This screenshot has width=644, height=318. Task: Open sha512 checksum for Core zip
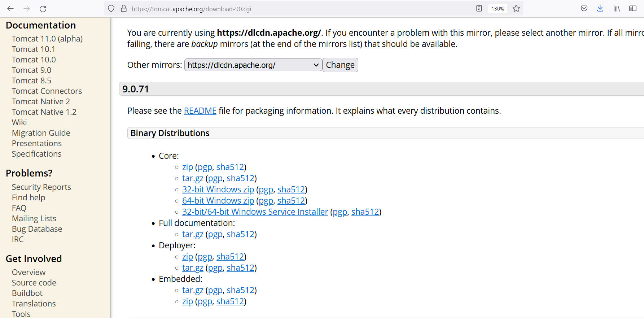pyautogui.click(x=230, y=167)
